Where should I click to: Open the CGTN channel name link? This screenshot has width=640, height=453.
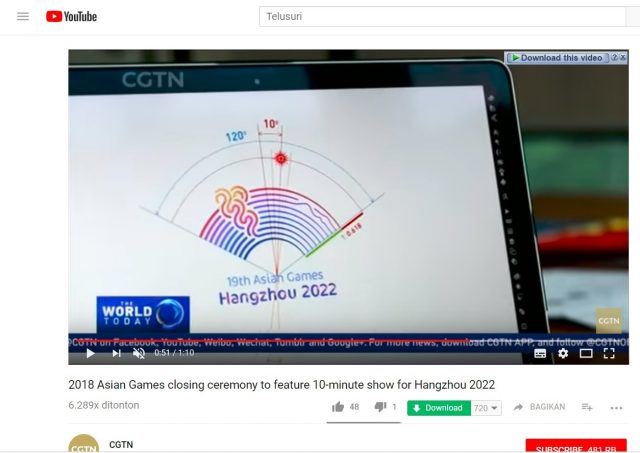(x=121, y=444)
